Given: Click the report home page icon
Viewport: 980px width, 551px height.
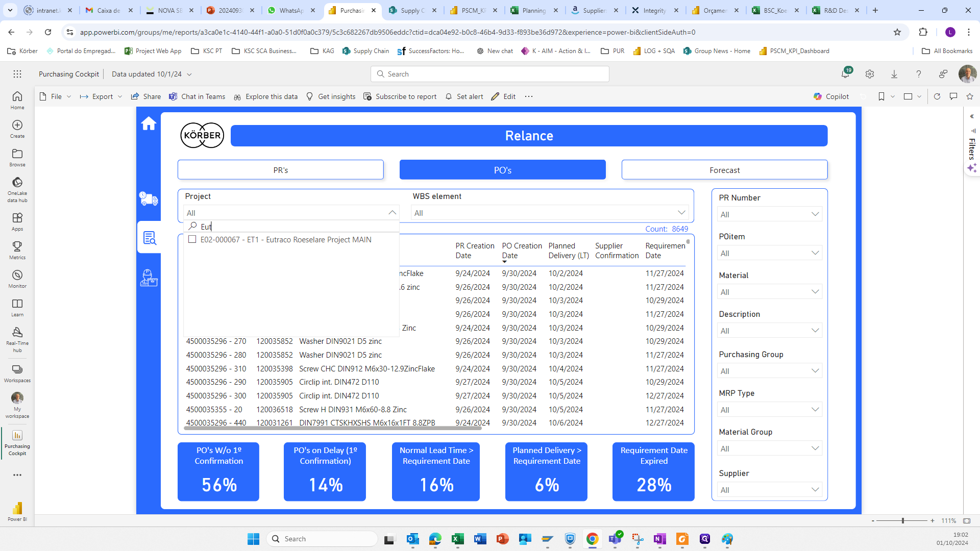Looking at the screenshot, I should coord(149,124).
